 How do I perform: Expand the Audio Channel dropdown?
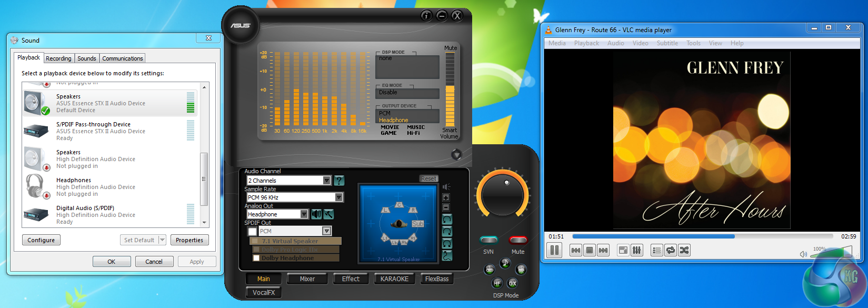(x=326, y=181)
